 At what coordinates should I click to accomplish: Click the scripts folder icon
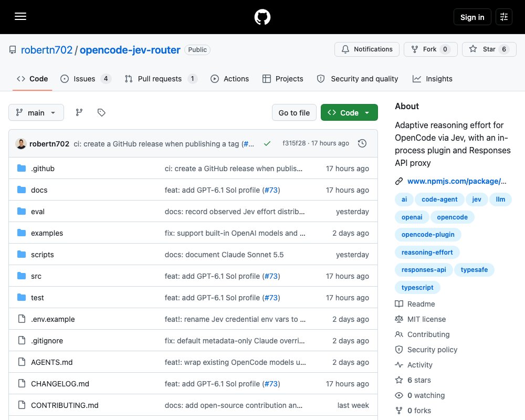[x=22, y=255]
